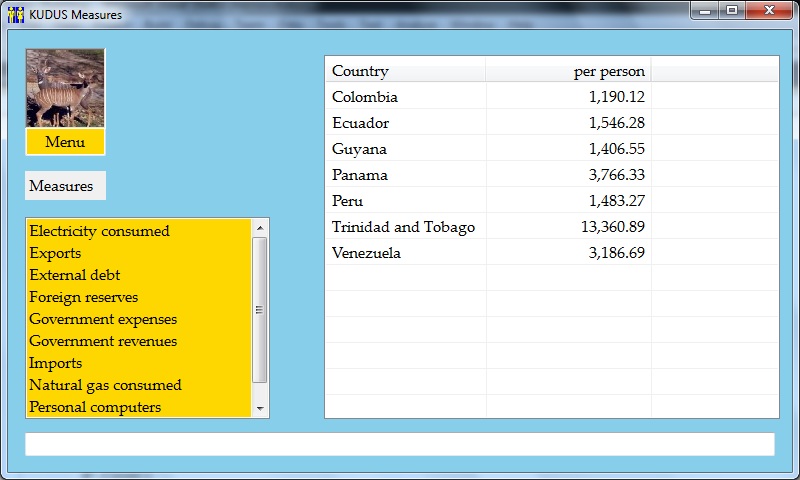The width and height of the screenshot is (800, 480).
Task: Click the kudu antelope picture
Action: coord(65,89)
